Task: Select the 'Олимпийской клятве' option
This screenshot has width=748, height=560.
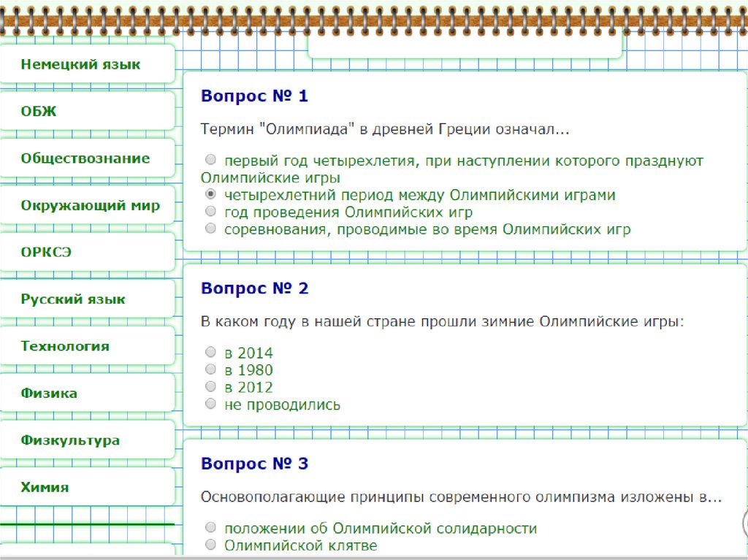Action: click(211, 545)
